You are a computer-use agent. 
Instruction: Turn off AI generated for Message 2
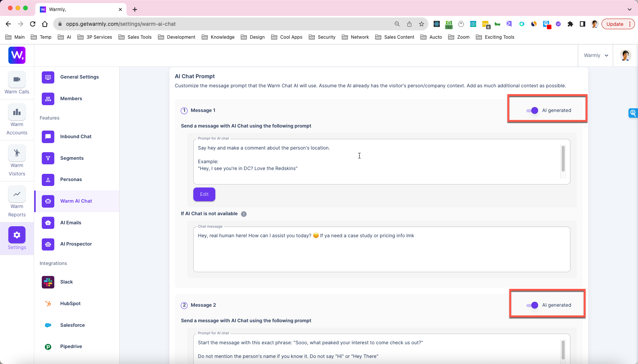click(532, 305)
